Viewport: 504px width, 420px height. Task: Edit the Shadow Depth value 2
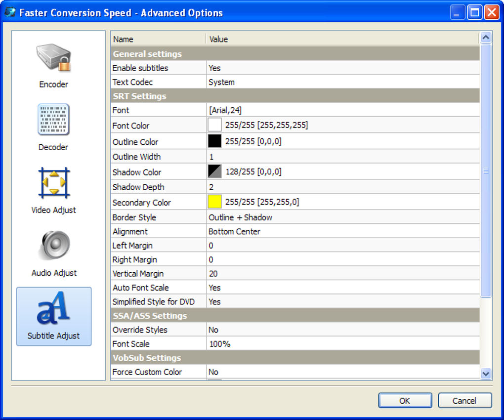click(x=343, y=187)
